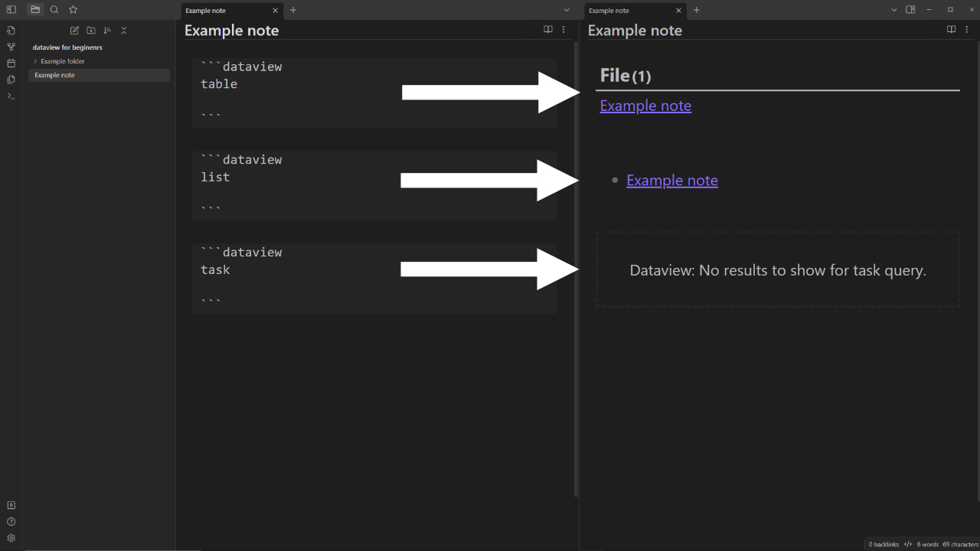Open Obsidian settings gear icon
980x551 pixels.
pos(11,538)
